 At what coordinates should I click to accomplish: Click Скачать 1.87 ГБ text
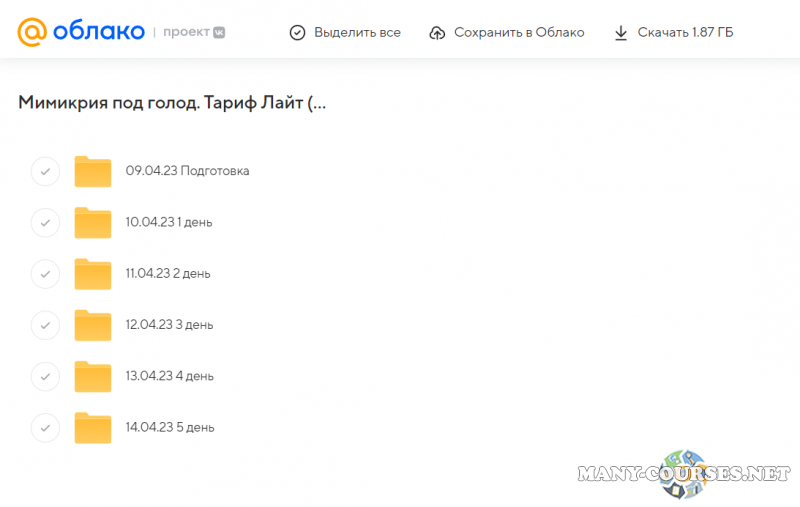tap(685, 33)
